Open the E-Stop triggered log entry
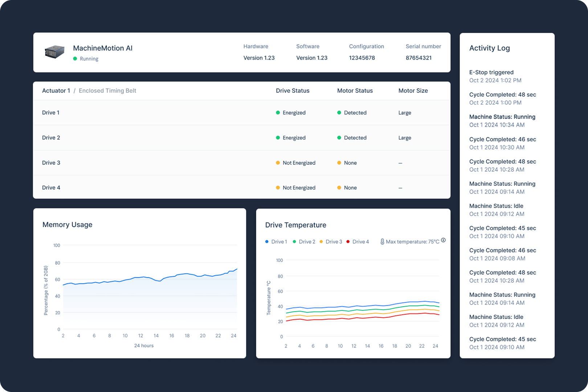This screenshot has height=392, width=588. click(491, 72)
